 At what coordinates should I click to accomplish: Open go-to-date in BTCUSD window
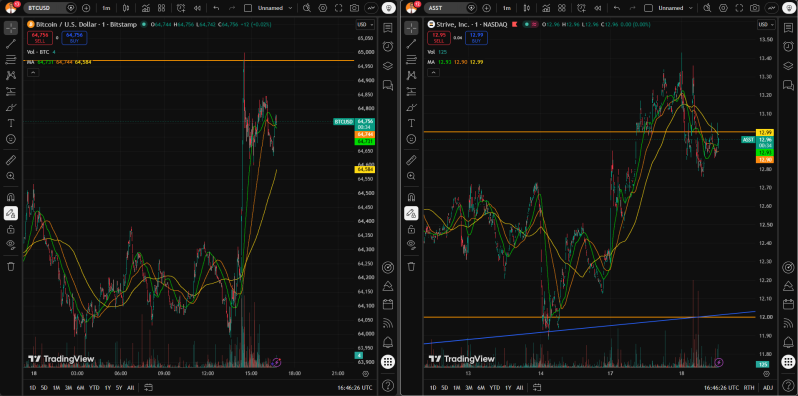[x=148, y=387]
